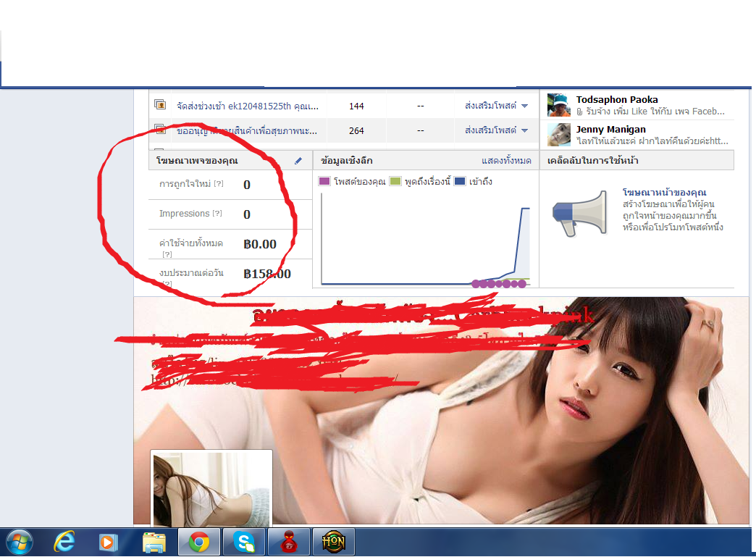Click the page profile picture thumbnail
Screen dimensions: 756x557
click(x=211, y=488)
